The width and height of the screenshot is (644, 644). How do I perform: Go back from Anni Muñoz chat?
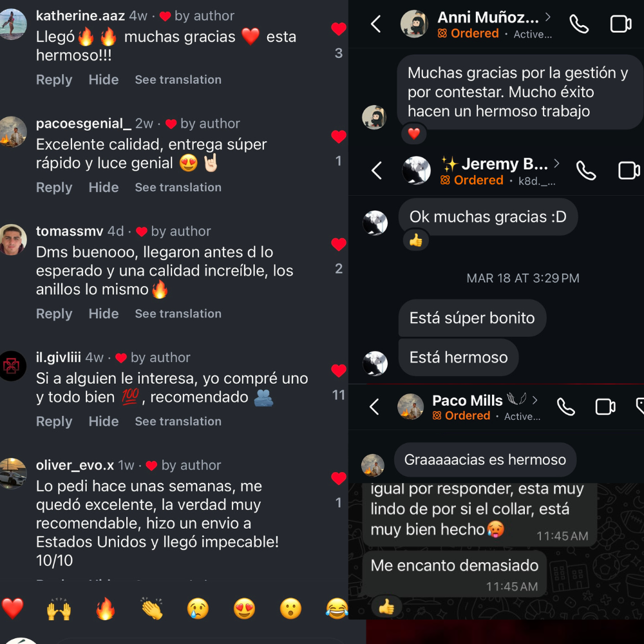tap(376, 24)
